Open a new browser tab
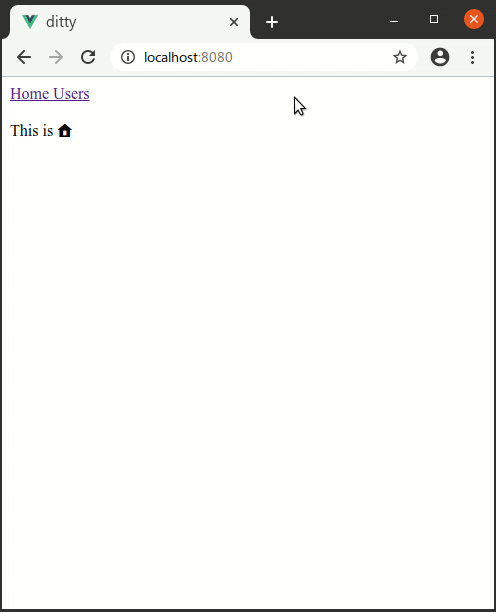Viewport: 496px width, 612px height. 272,22
